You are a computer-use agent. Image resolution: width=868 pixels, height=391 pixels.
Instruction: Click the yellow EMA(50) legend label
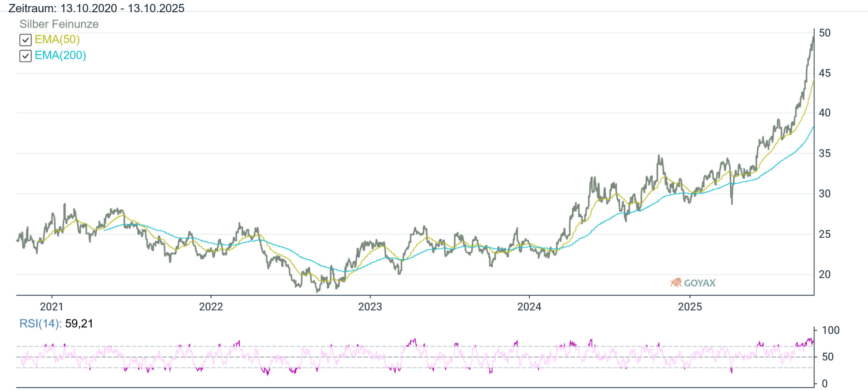pyautogui.click(x=57, y=39)
